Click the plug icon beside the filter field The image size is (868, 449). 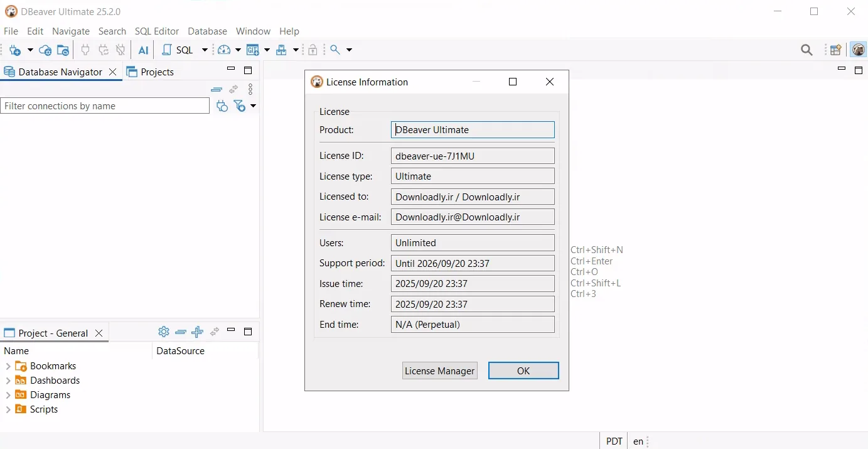(x=222, y=106)
